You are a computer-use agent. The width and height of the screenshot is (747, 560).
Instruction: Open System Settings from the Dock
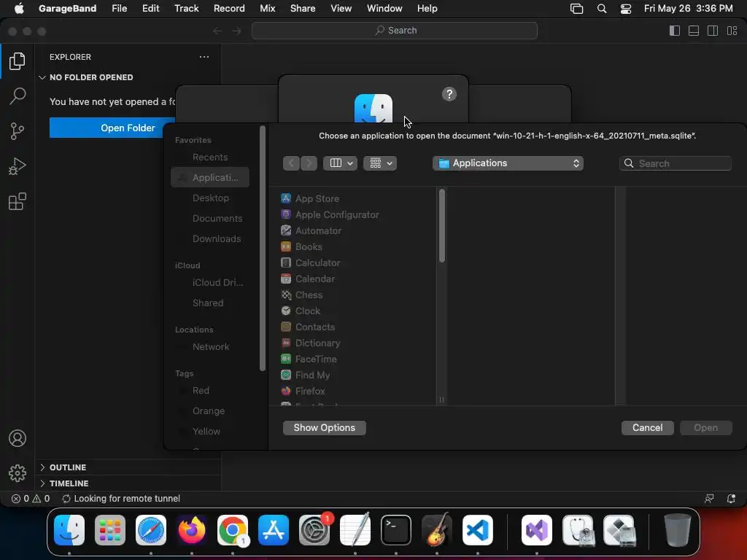click(314, 530)
